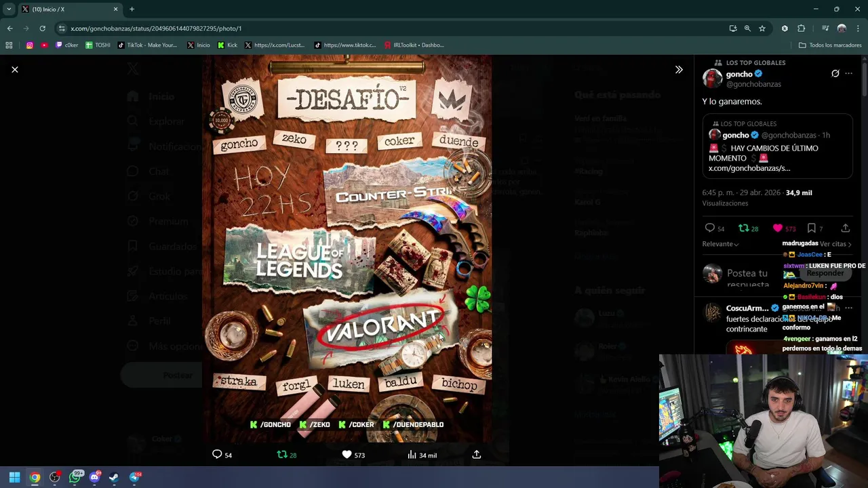868x488 pixels.
Task: Open the quoted goncho post card
Action: point(777,146)
